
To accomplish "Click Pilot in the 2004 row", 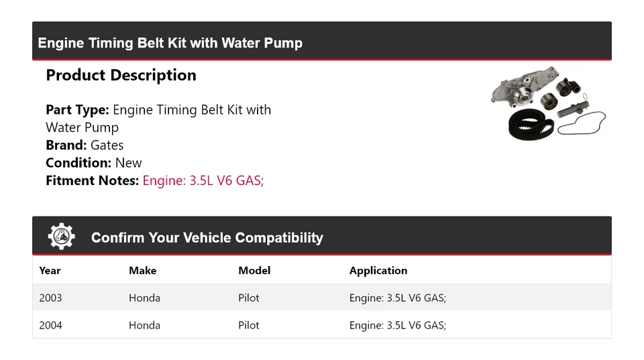I will click(x=249, y=325).
